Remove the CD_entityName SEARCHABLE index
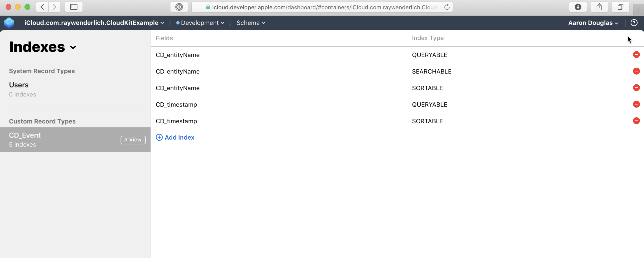 636,71
